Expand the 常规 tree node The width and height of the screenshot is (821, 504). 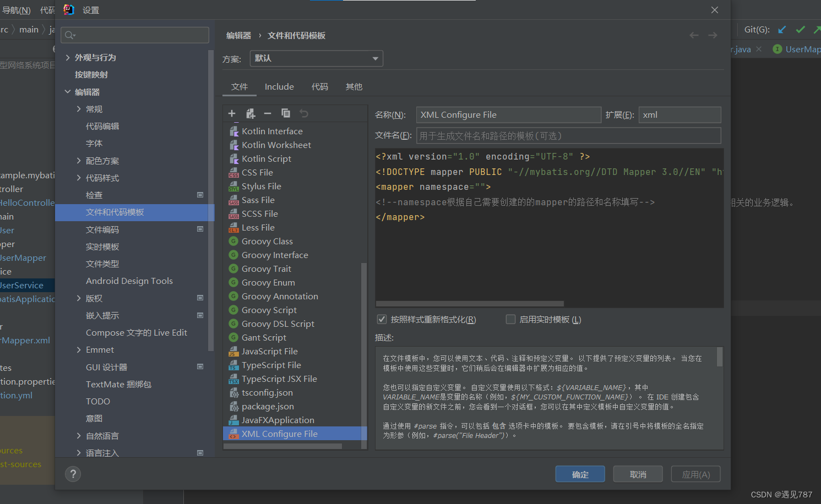79,109
